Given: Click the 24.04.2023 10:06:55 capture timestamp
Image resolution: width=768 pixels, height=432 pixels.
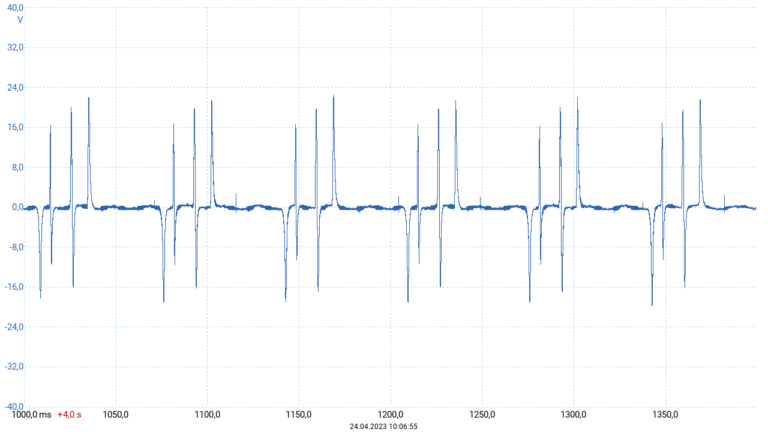Looking at the screenshot, I should 383,426.
